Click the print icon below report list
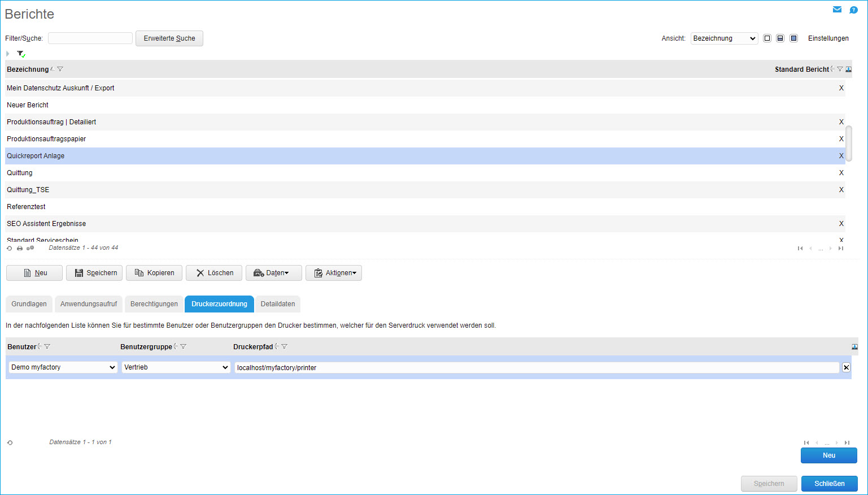 [20, 248]
